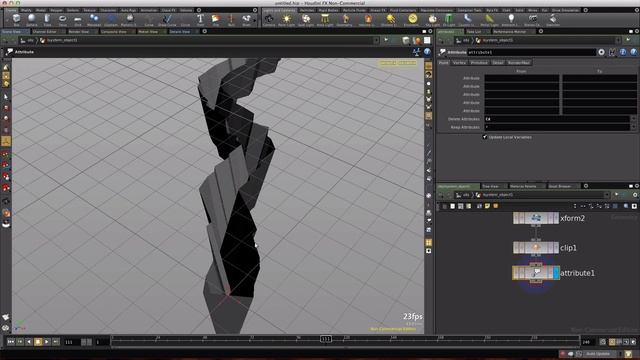Open Delete Attributes dropdown arrow
640x360 pixels.
pyautogui.click(x=633, y=119)
